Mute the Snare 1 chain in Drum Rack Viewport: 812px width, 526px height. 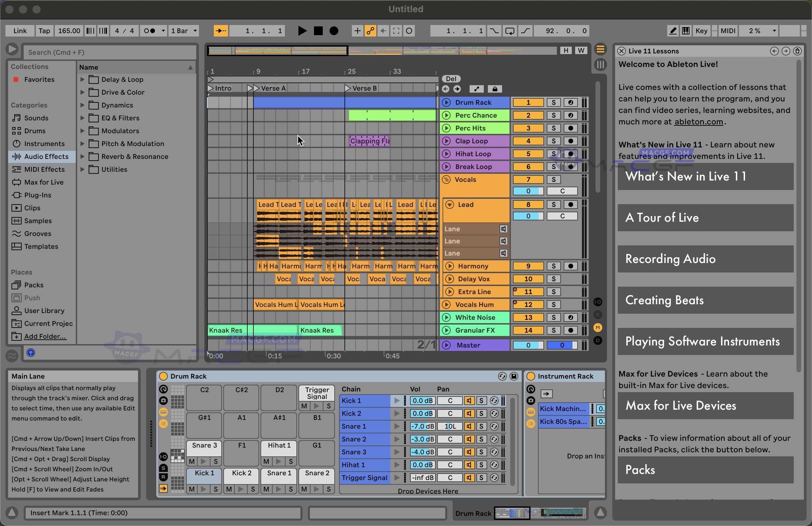coord(470,426)
